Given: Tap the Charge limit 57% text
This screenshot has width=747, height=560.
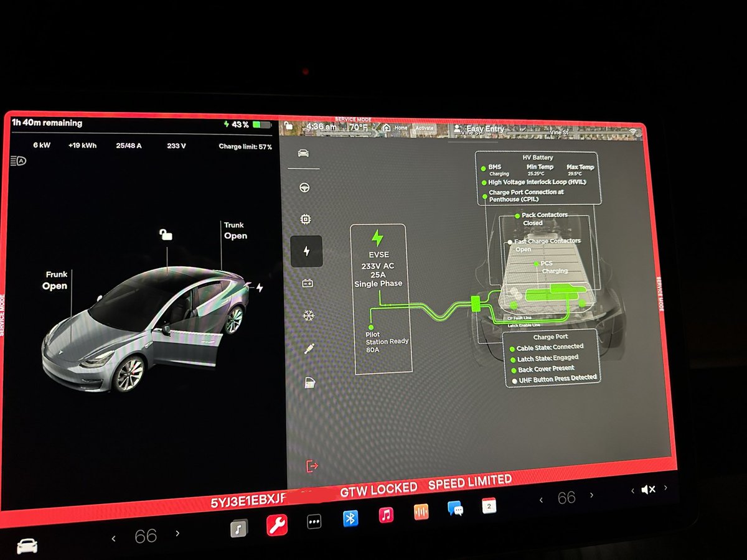Looking at the screenshot, I should (245, 147).
